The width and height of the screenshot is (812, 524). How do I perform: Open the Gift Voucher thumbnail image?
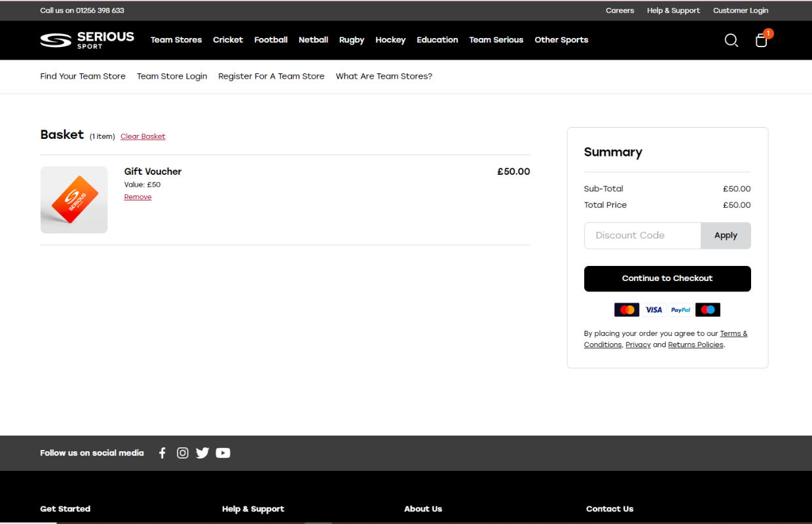pyautogui.click(x=74, y=200)
